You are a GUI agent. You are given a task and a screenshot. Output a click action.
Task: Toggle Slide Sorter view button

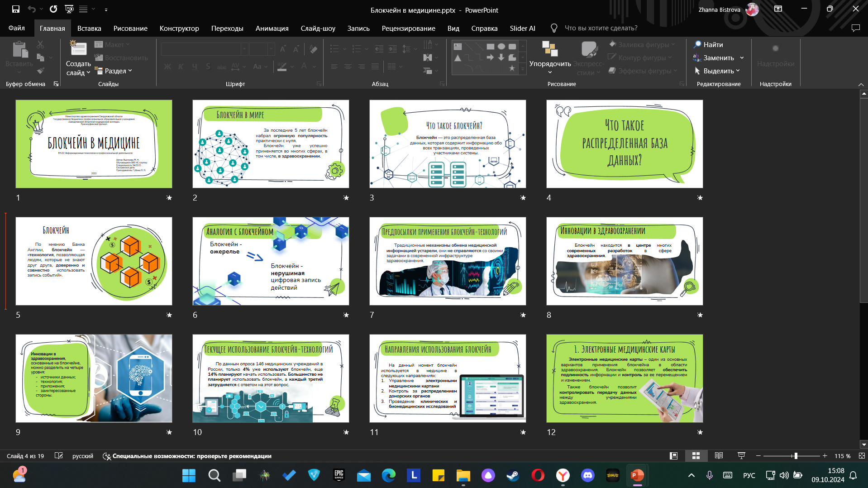point(696,456)
